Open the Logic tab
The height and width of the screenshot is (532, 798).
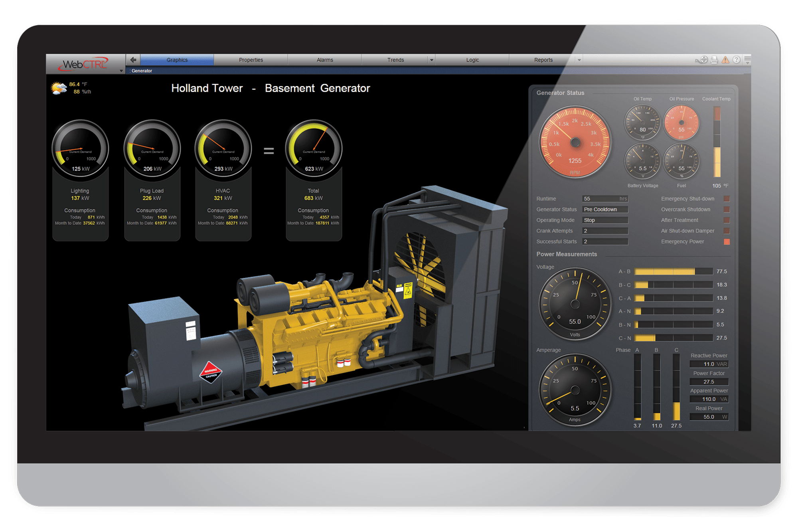pos(472,60)
